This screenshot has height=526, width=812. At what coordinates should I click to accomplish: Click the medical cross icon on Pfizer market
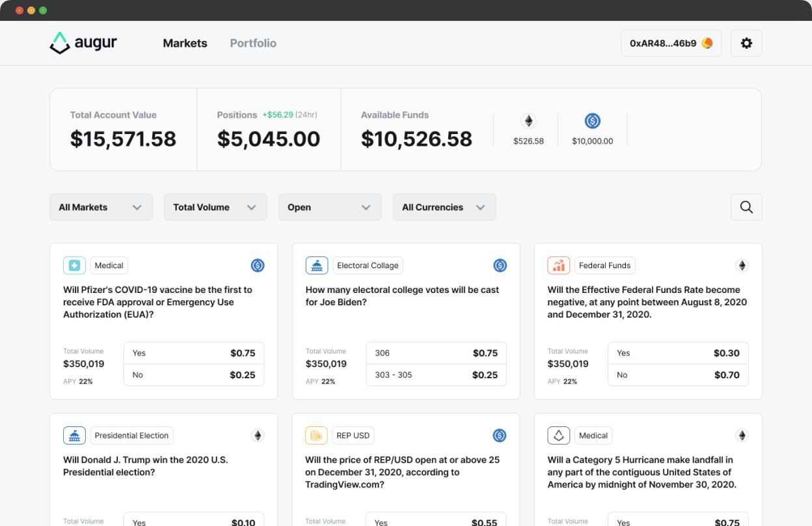tap(74, 266)
